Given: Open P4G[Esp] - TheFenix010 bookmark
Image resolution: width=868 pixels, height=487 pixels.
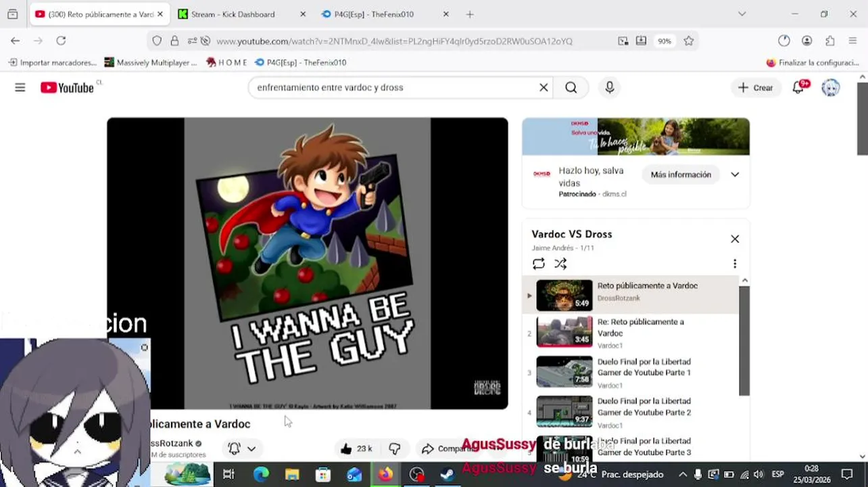Looking at the screenshot, I should click(x=301, y=62).
